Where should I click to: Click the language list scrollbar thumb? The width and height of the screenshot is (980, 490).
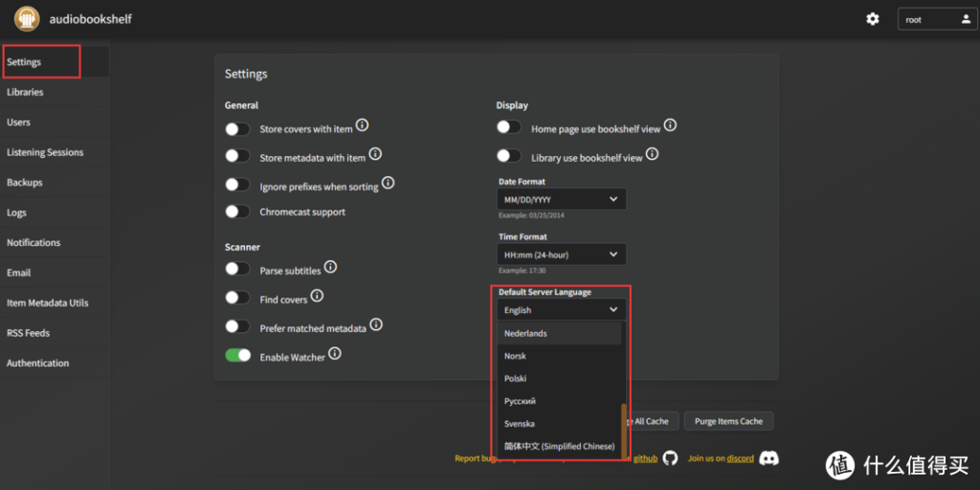click(x=624, y=431)
